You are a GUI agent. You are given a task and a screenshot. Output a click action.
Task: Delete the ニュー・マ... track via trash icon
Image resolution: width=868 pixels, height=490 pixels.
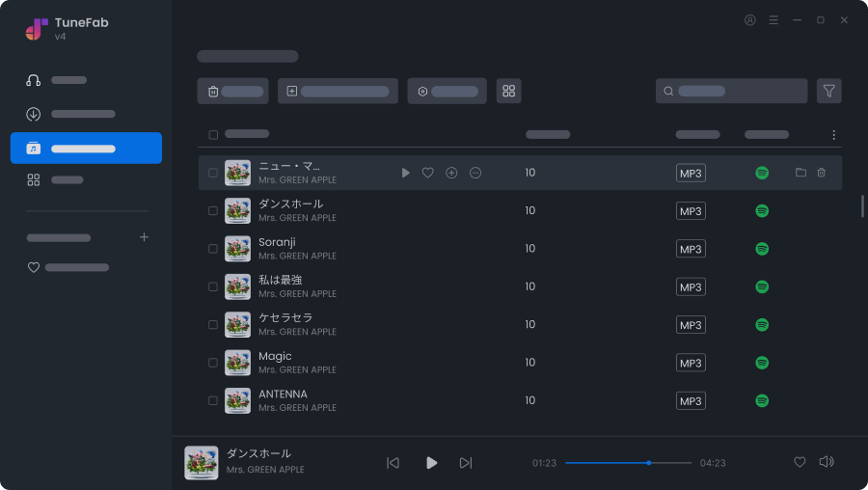(822, 173)
